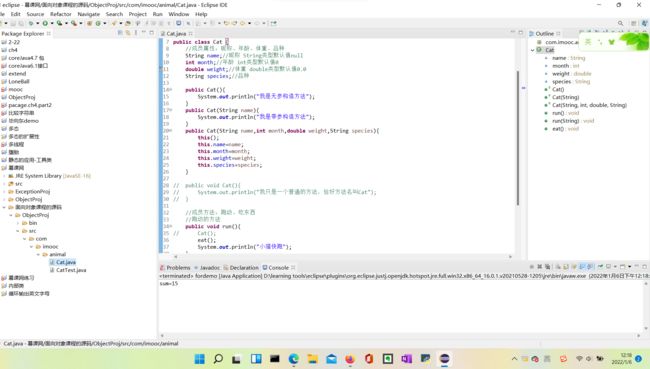Click the green Run toolbar button
Viewport: 650px width, 369px height.
pos(45,23)
